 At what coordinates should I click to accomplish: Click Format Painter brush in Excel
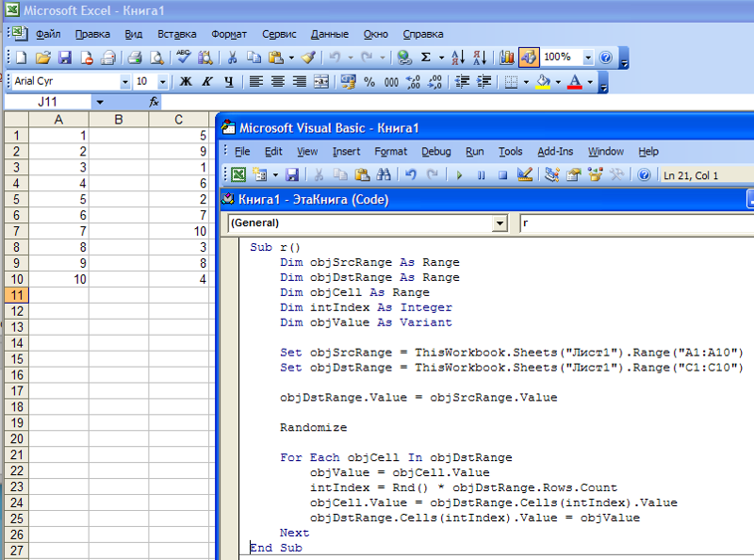308,58
